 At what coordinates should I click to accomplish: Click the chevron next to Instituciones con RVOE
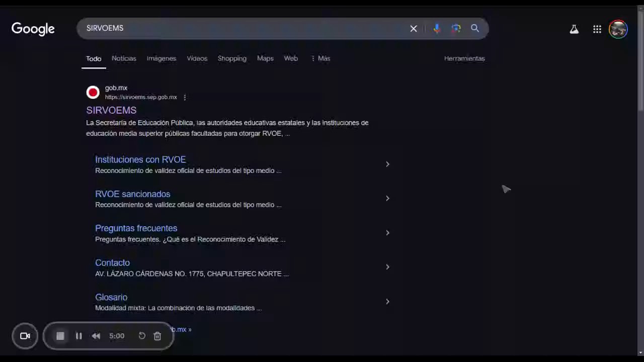[x=387, y=164]
